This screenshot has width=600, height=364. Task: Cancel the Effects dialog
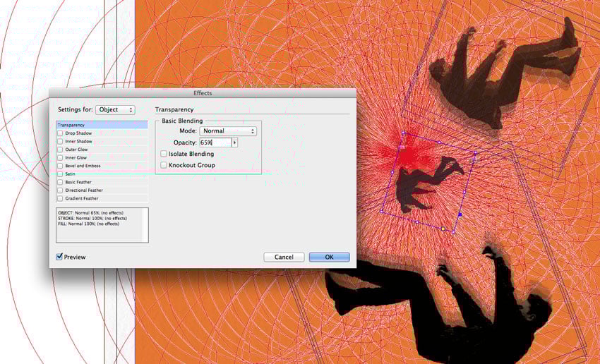284,257
